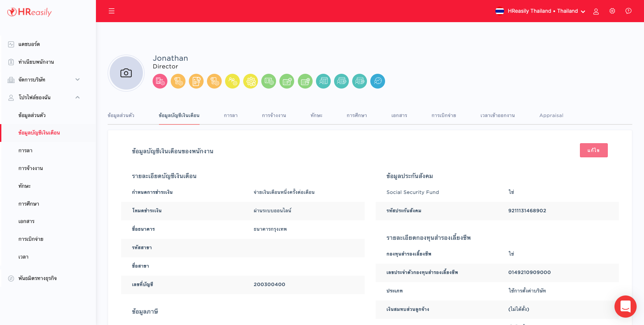
Task: Click the yellow people-with-gear role badge
Action: tap(232, 81)
